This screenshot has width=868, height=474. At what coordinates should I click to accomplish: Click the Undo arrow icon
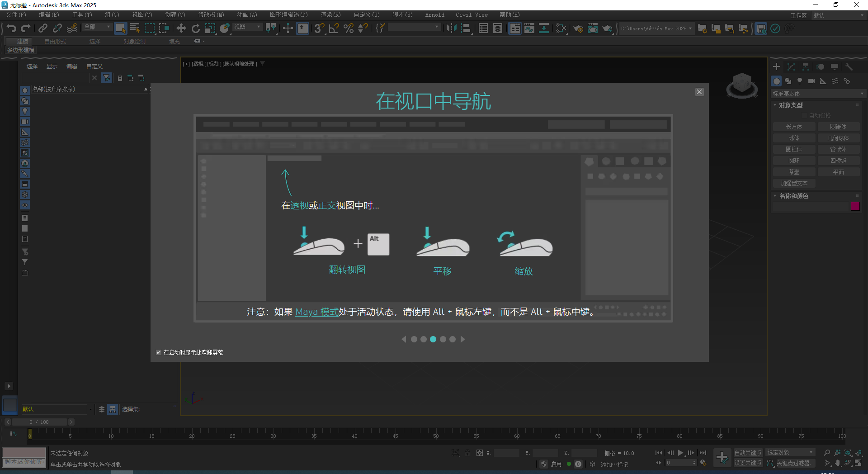11,28
